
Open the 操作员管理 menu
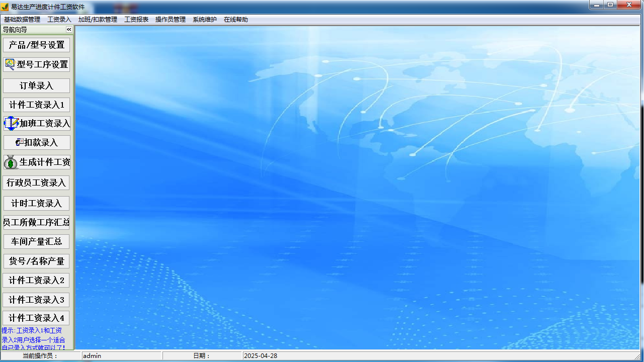point(171,20)
